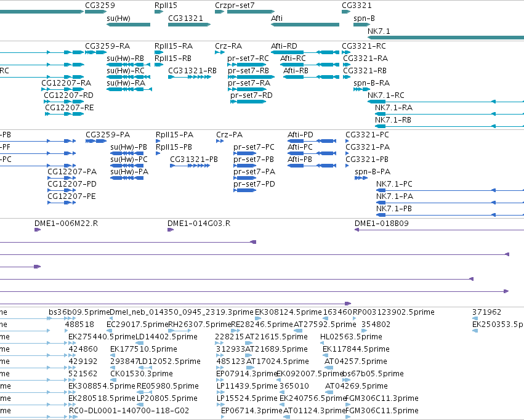
Task: Click EST label bs36b09.5prime
Action: [79, 312]
